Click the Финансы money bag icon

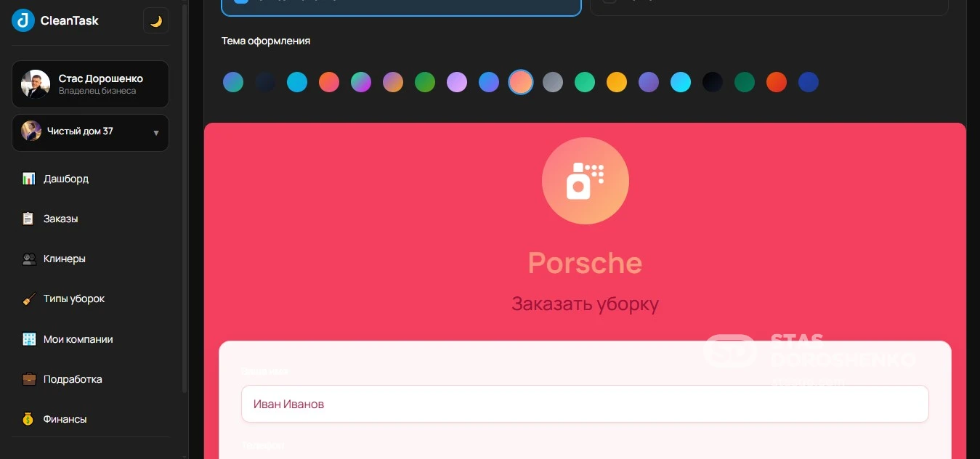pyautogui.click(x=28, y=418)
